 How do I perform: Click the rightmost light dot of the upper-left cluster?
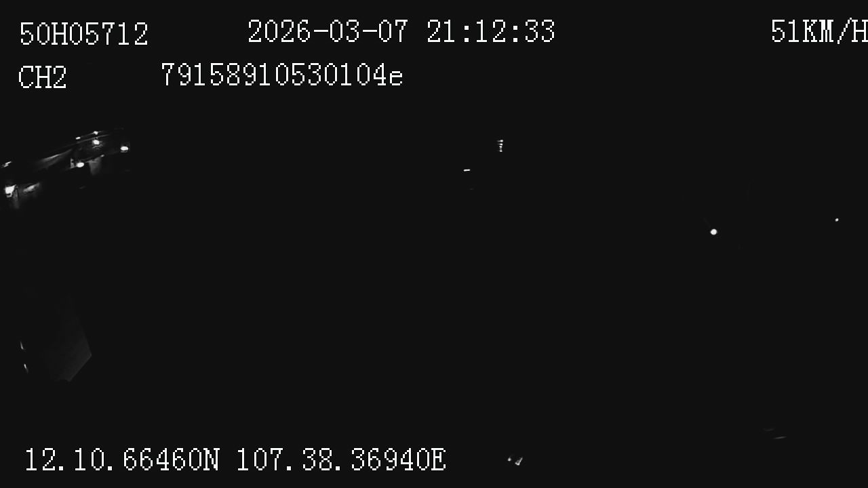pyautogui.click(x=124, y=148)
